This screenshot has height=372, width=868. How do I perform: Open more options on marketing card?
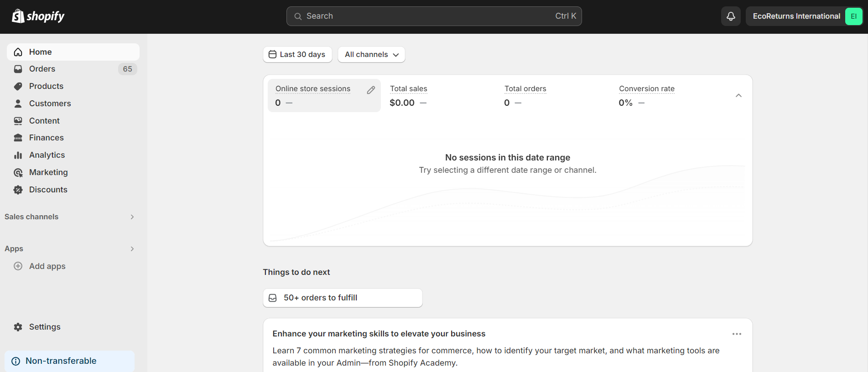tap(736, 334)
